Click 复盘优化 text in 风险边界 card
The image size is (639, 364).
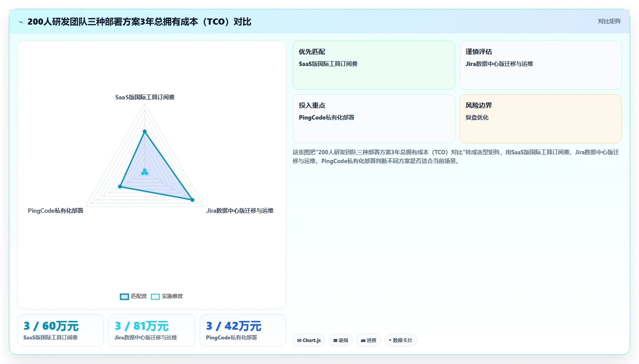point(477,117)
